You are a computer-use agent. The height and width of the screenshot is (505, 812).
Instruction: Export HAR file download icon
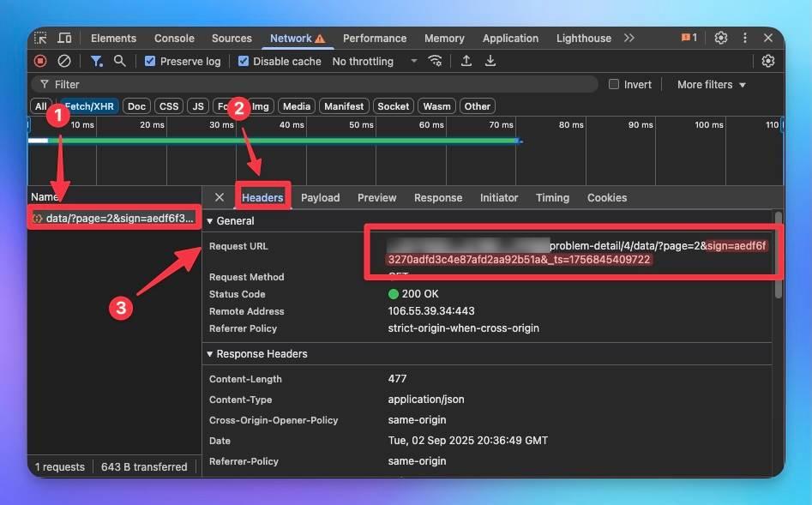[x=490, y=61]
